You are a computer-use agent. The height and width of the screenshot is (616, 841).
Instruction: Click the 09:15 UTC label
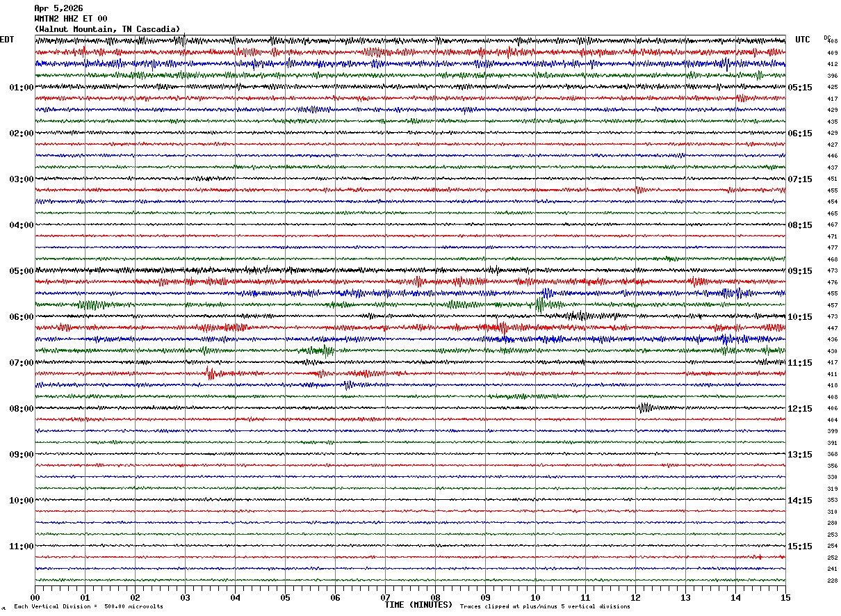799,271
